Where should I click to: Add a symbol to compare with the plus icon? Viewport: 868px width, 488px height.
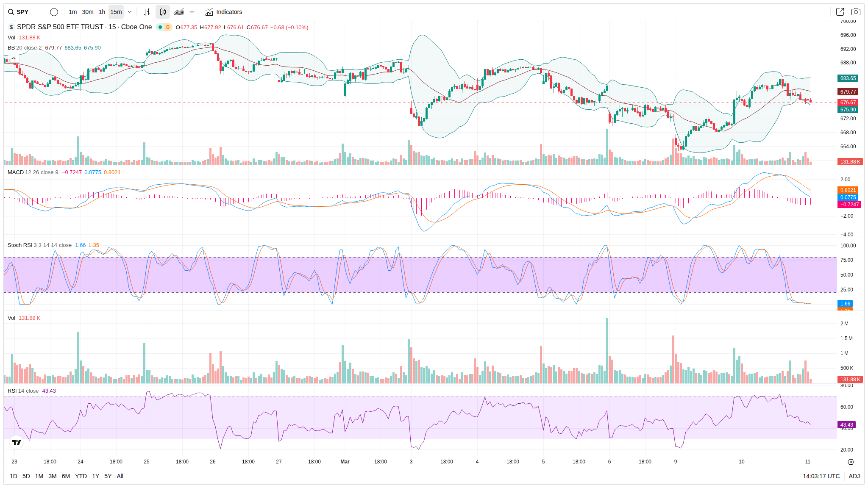(x=54, y=12)
